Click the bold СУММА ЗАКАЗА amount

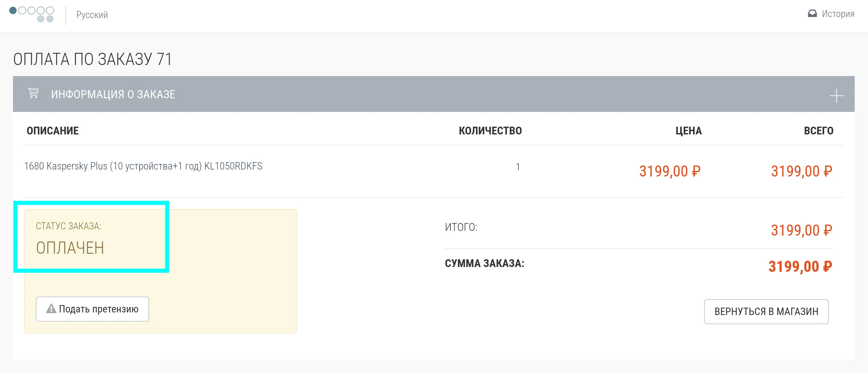coord(800,266)
